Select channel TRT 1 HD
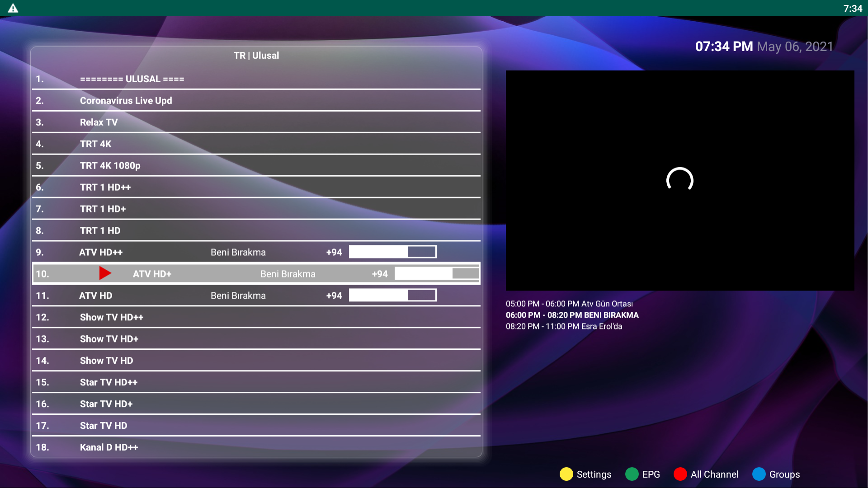 pos(256,231)
